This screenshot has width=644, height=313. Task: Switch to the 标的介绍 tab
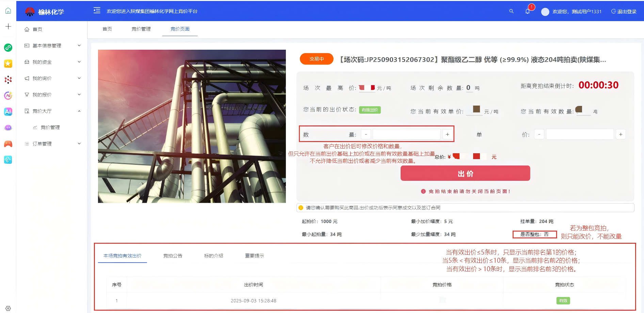click(x=213, y=256)
